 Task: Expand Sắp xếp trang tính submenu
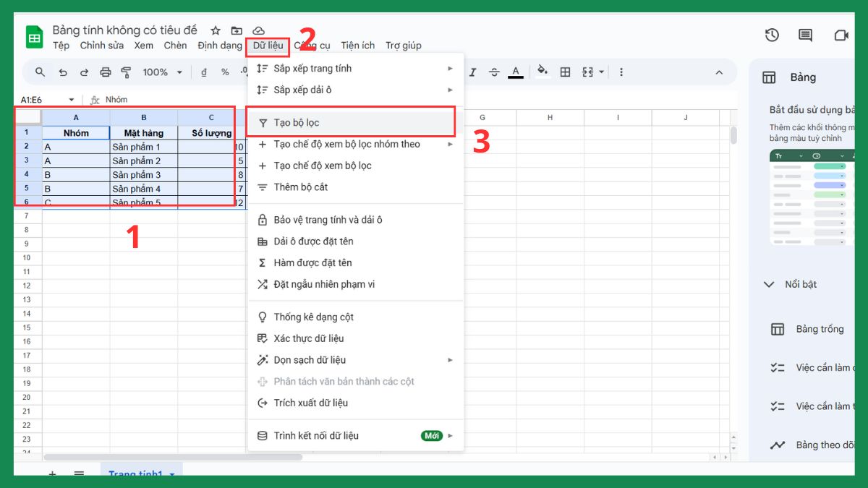(356, 69)
